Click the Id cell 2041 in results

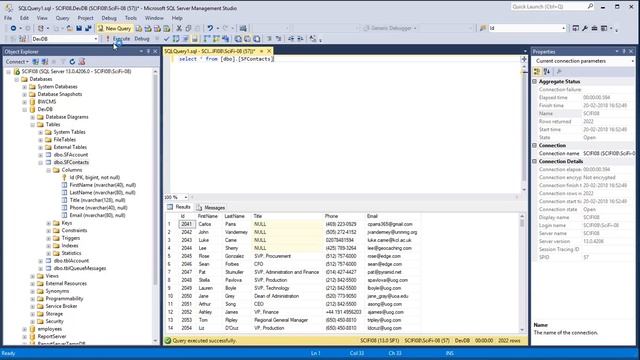pos(187,224)
